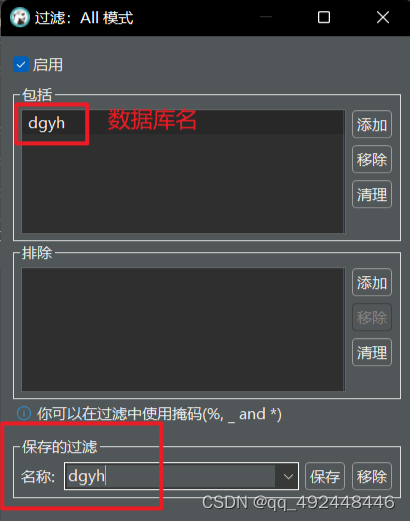Click 保存 to save the filter
The width and height of the screenshot is (410, 521).
pos(325,476)
